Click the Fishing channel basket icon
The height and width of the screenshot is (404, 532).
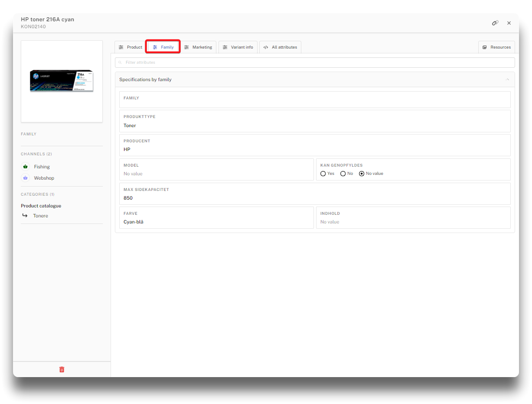coord(25,167)
